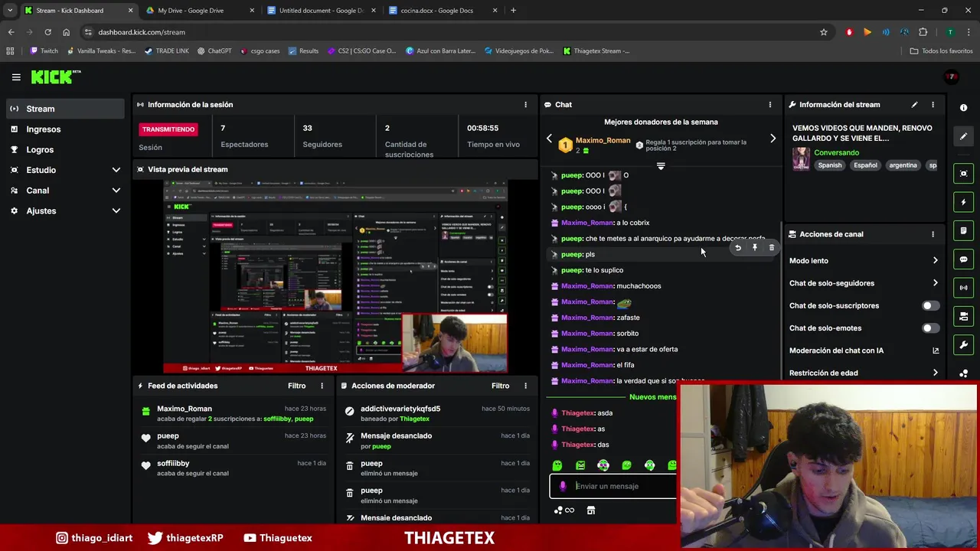980x551 pixels.
Task: Click the Conversando category link
Action: coord(836,152)
